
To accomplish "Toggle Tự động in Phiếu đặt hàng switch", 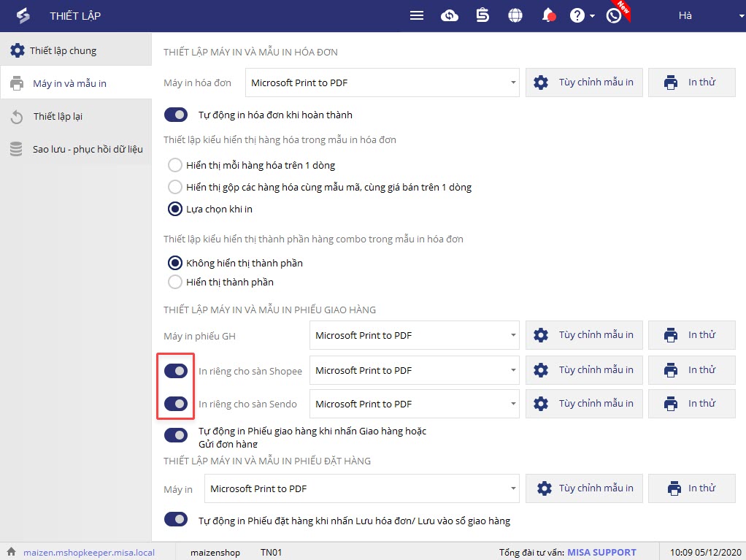I will tap(176, 519).
